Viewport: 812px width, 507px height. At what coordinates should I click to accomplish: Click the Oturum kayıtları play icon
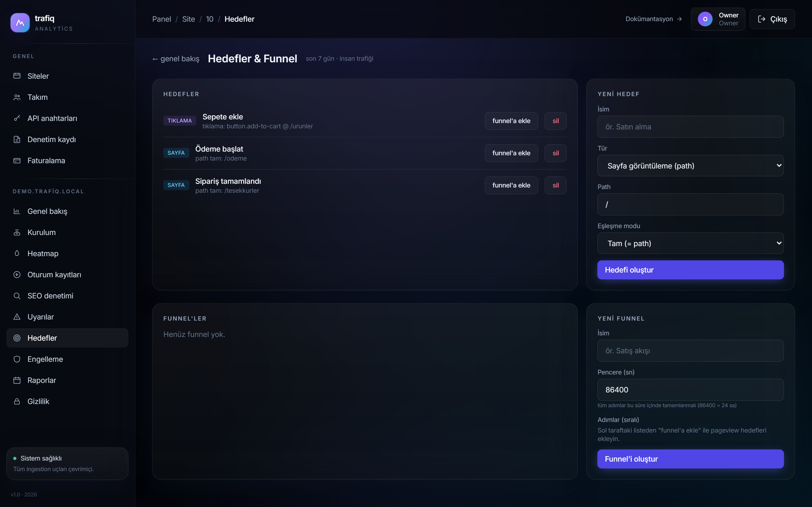tap(17, 275)
